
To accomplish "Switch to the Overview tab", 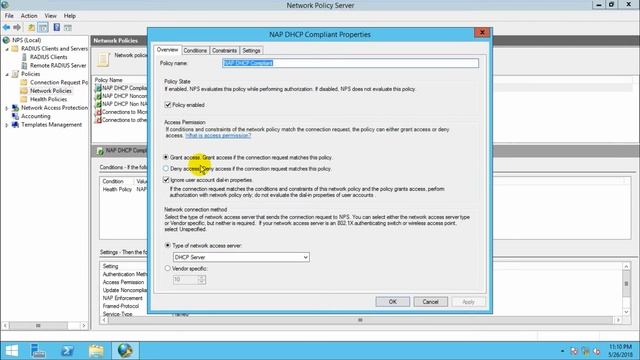I will pos(167,50).
